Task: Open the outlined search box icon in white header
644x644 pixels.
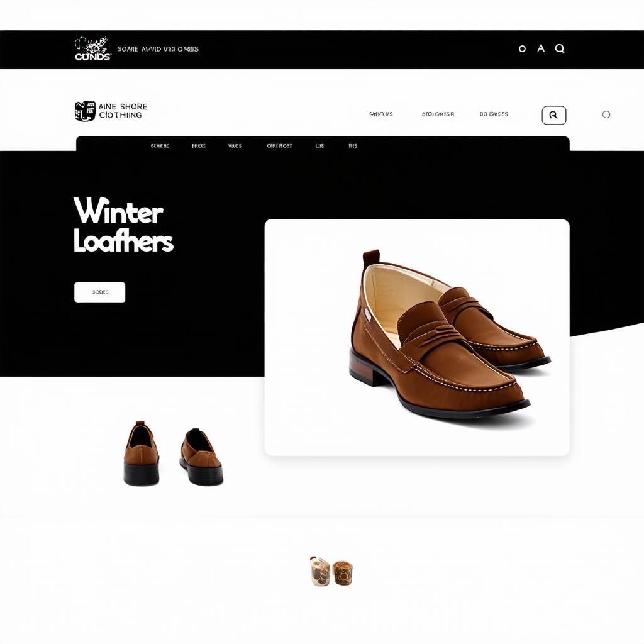Action: (553, 115)
